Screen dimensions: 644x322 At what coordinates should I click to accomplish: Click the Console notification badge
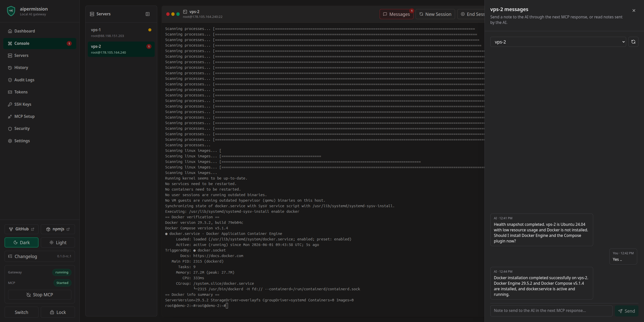[69, 43]
